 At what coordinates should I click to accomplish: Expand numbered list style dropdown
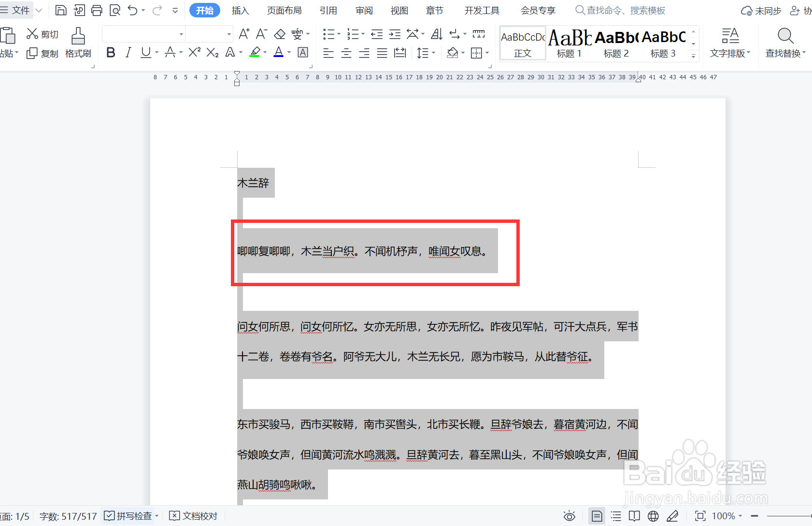pyautogui.click(x=363, y=34)
